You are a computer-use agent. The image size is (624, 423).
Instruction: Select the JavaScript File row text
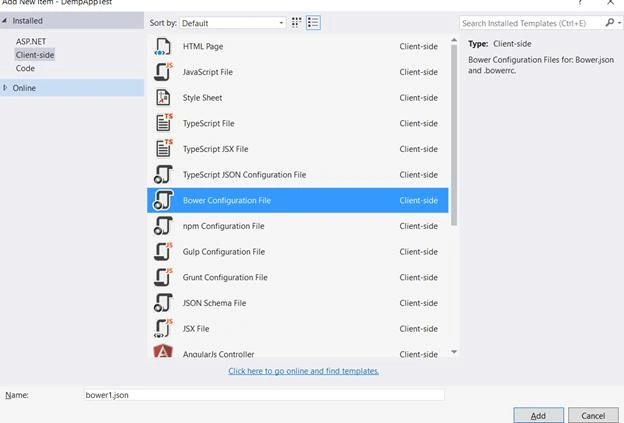pyautogui.click(x=207, y=72)
